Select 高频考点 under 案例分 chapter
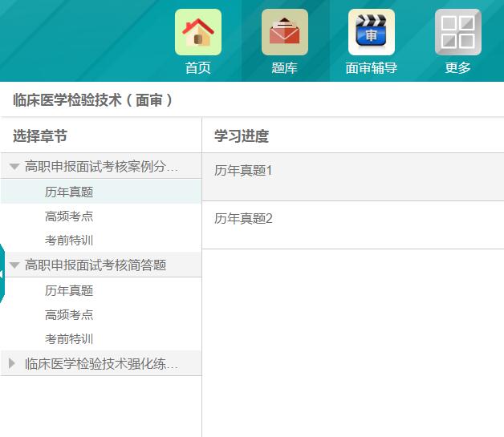 pyautogui.click(x=69, y=216)
